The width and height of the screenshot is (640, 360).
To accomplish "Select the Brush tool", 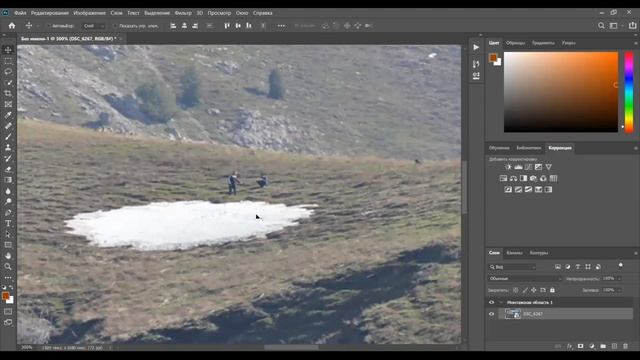I will 8,137.
